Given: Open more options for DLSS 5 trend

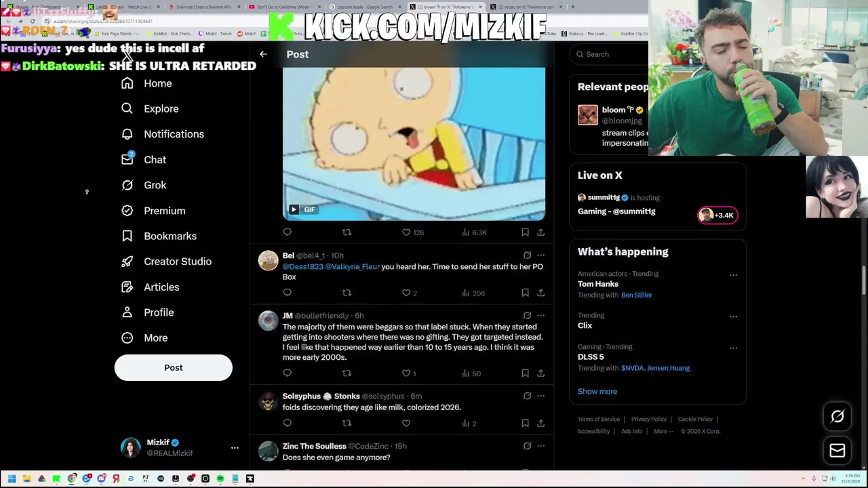Looking at the screenshot, I should tap(733, 348).
